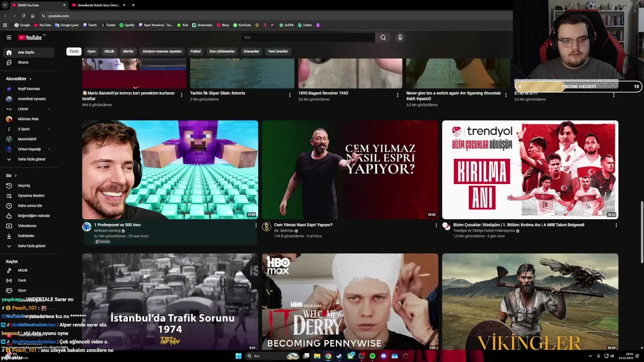
Task: Open Cem Yılmaz Nasıl Espri Yapıyor thumbnail
Action: (x=350, y=170)
